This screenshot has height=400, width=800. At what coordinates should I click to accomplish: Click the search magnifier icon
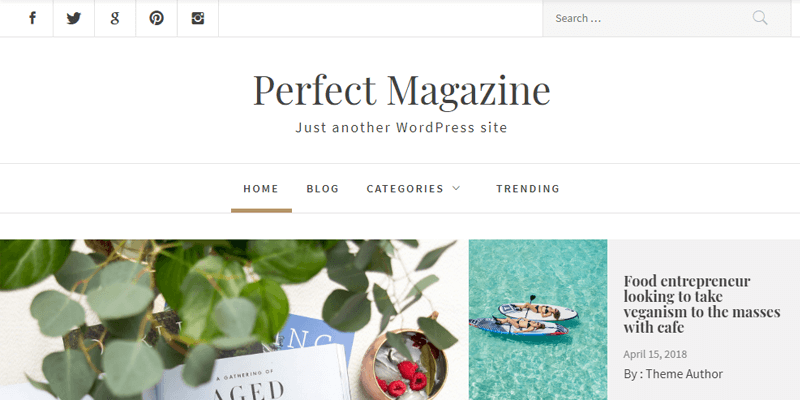click(760, 18)
